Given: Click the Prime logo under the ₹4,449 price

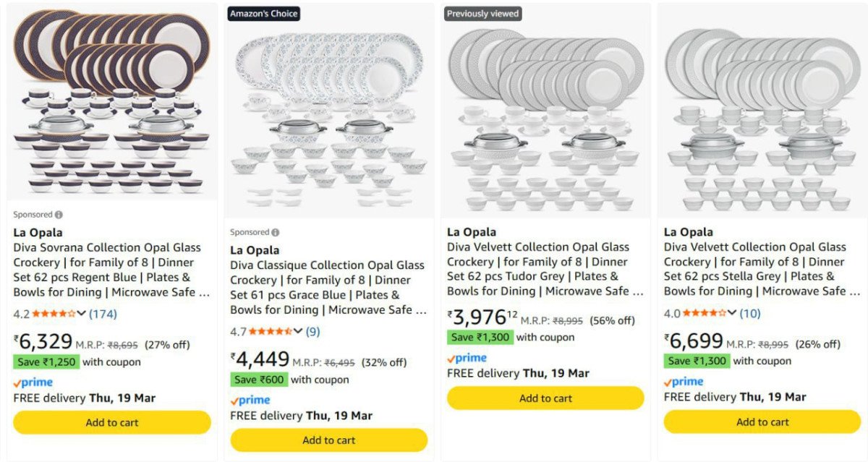Looking at the screenshot, I should (x=250, y=401).
